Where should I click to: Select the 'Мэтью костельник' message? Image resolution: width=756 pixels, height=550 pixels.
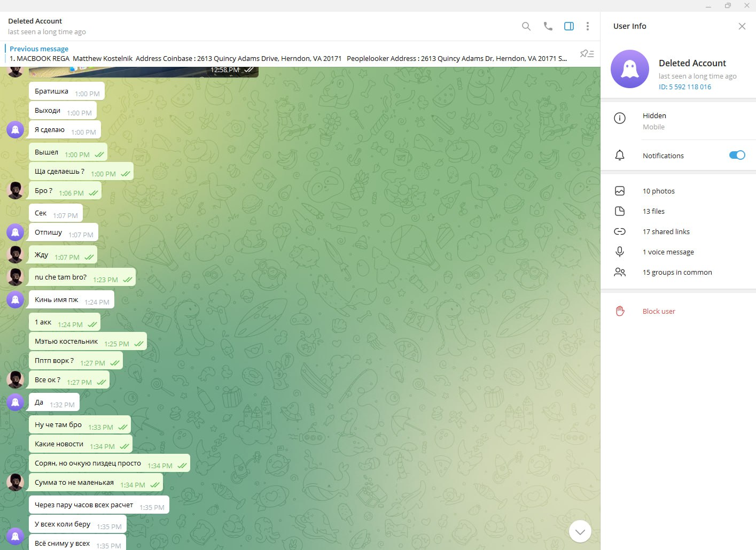pos(88,342)
